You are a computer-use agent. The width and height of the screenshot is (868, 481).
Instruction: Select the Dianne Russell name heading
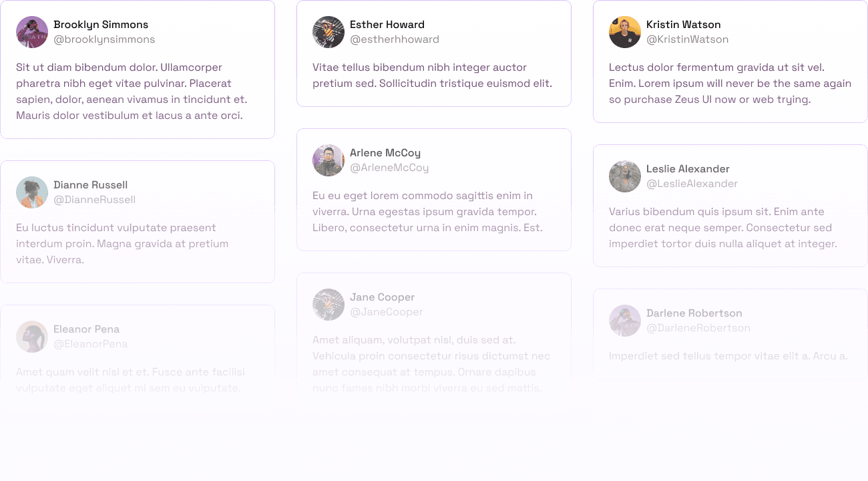[91, 185]
